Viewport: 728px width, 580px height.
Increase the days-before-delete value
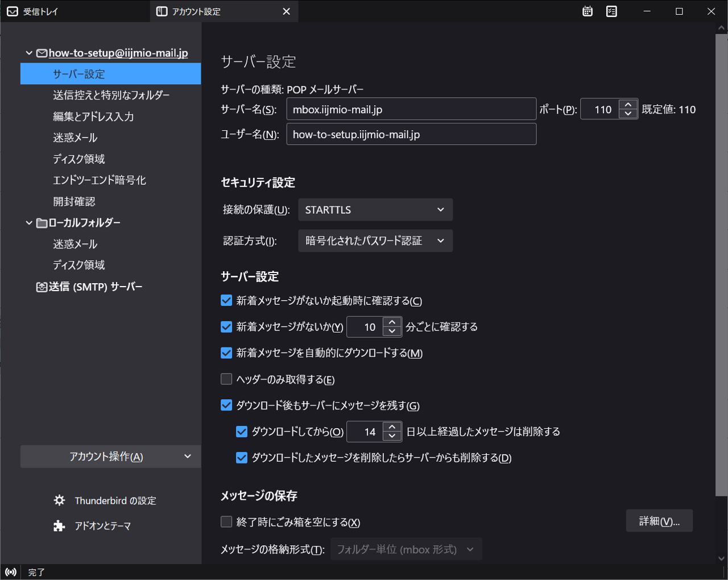(392, 427)
